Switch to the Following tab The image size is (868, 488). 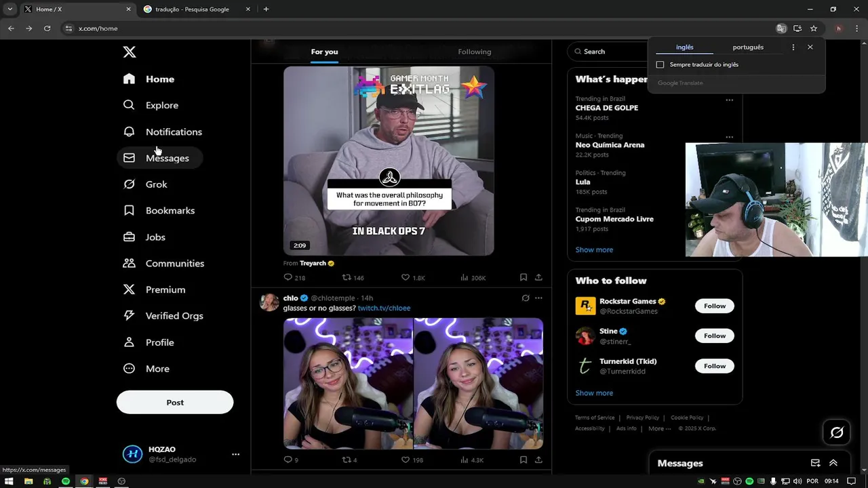[x=475, y=52]
